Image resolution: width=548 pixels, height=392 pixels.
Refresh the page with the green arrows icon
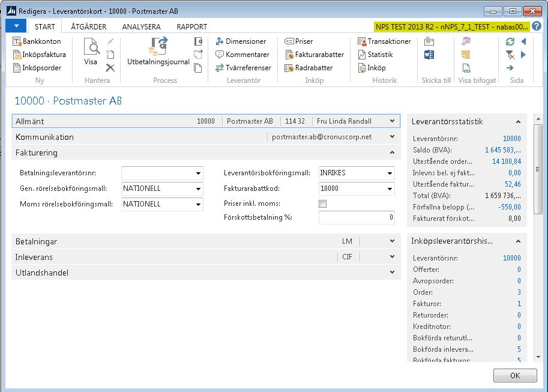(x=510, y=41)
